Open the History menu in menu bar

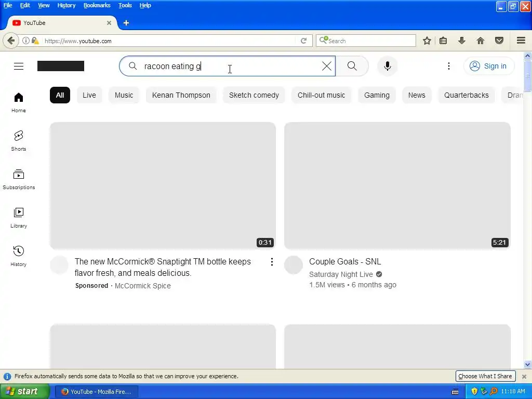(66, 5)
